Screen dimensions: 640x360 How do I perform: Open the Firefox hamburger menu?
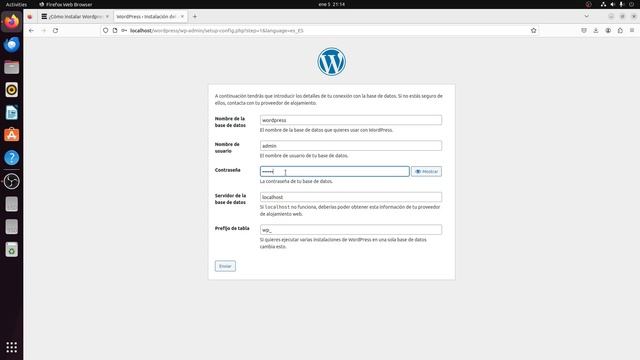pos(632,31)
